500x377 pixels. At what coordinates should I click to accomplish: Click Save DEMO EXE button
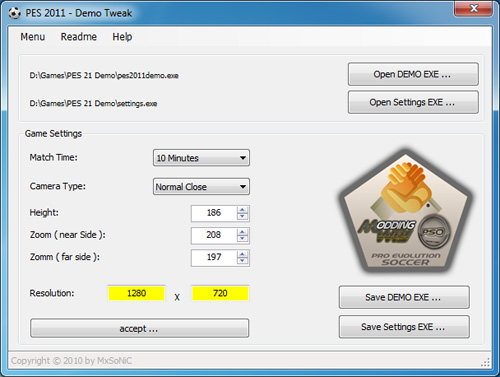404,297
